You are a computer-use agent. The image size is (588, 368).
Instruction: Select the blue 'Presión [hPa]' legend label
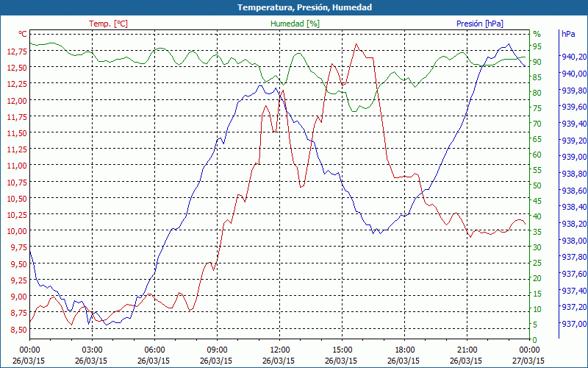click(480, 24)
